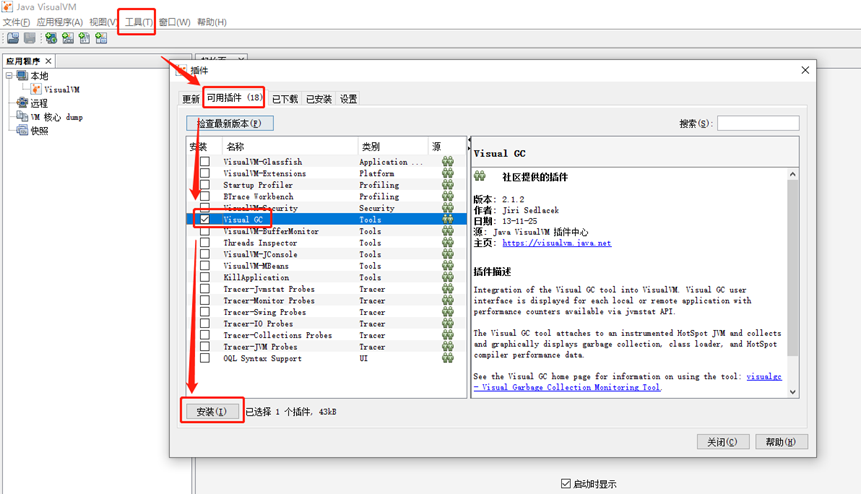Open the 窗口(W) menu
The image size is (861, 494).
click(175, 22)
